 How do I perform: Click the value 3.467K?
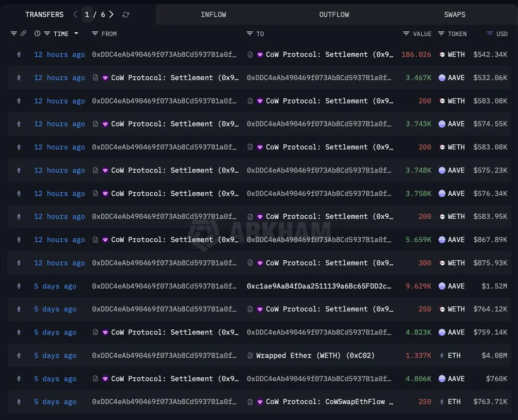coord(418,78)
